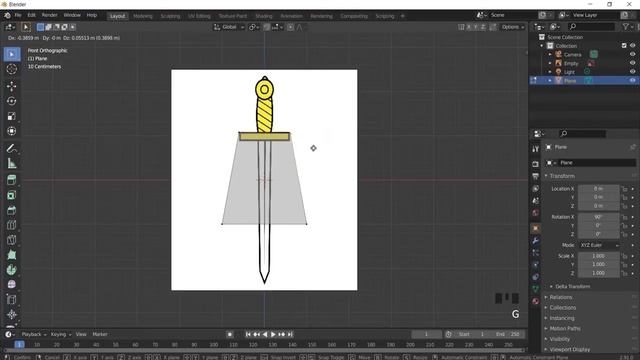The image size is (640, 360).
Task: Open the Output properties tab
Action: click(536, 176)
